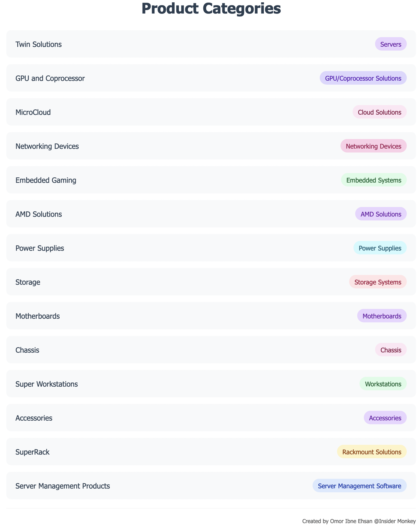Click the purple AMD Solutions badge

(x=381, y=214)
